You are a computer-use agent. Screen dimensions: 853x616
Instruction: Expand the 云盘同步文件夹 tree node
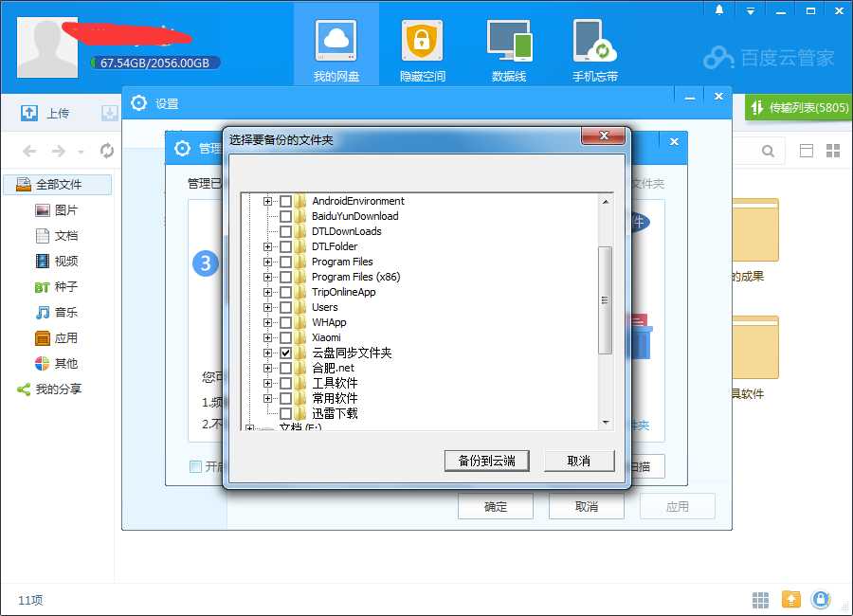pyautogui.click(x=267, y=353)
